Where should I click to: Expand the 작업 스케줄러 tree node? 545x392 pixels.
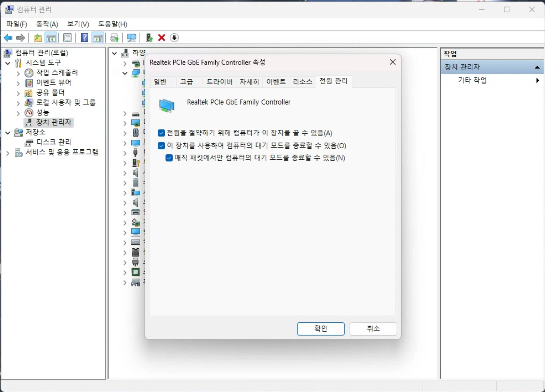pyautogui.click(x=18, y=73)
